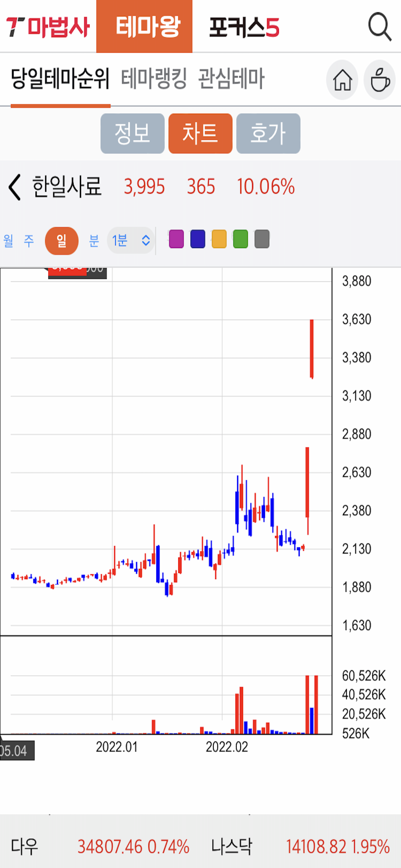Tap the 20,526K volume axis label
401x868 pixels.
pos(364,714)
